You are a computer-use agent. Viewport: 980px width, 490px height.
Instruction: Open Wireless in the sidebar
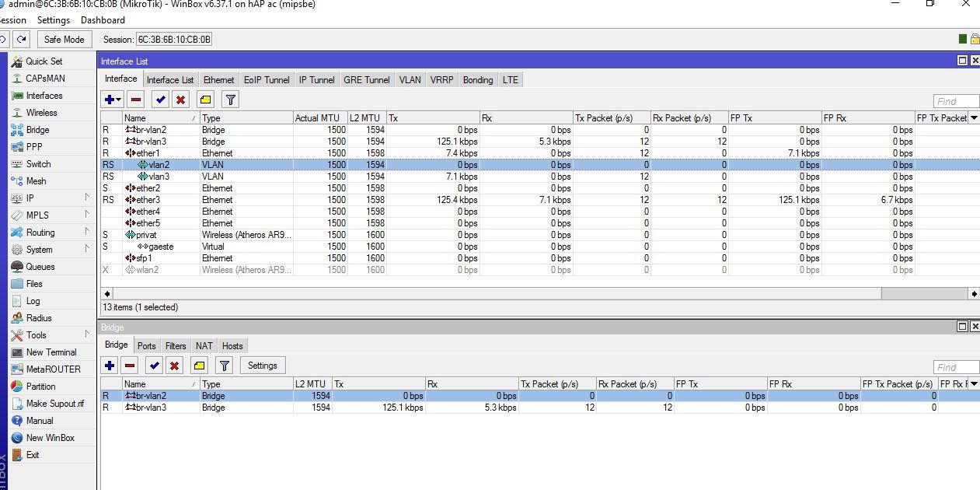click(41, 113)
